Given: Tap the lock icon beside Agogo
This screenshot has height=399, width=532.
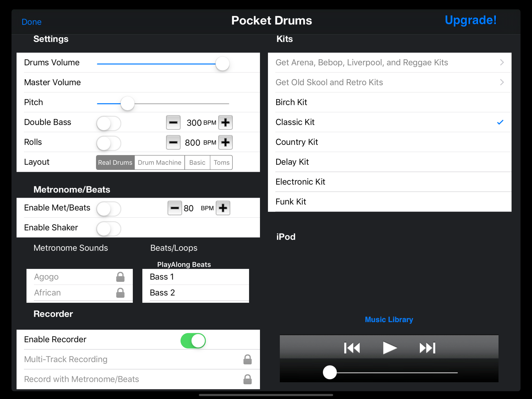Looking at the screenshot, I should point(120,277).
